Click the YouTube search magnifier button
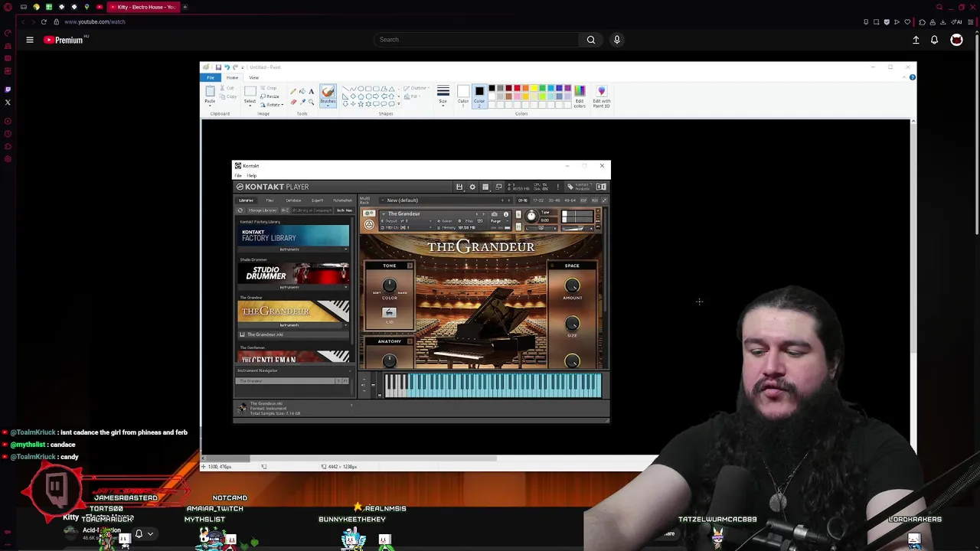Viewport: 980px width, 551px height. (591, 40)
